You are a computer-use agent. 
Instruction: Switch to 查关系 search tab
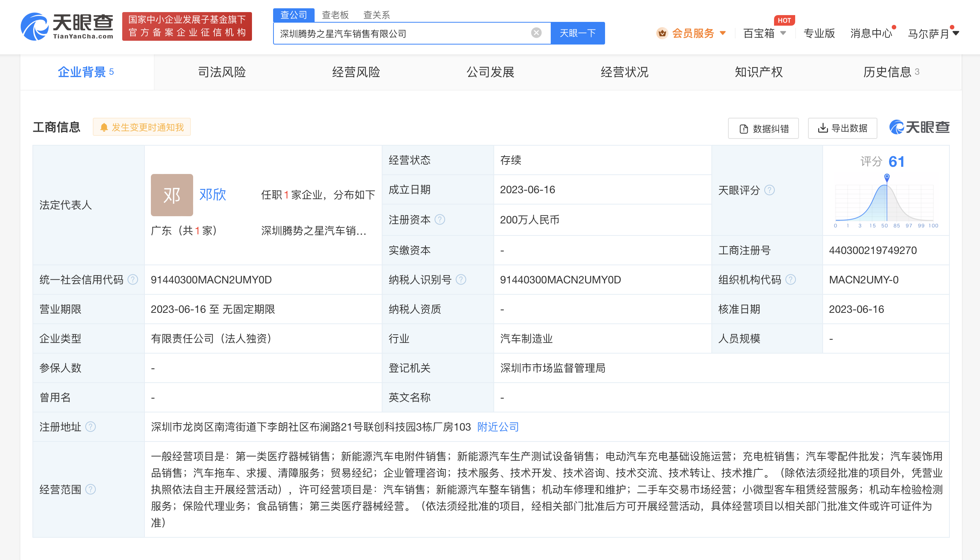pyautogui.click(x=376, y=15)
